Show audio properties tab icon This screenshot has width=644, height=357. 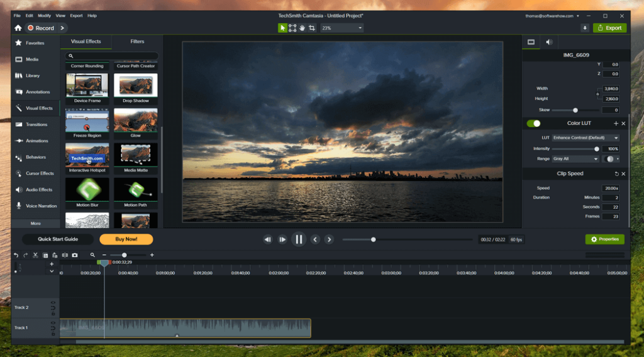tap(549, 42)
